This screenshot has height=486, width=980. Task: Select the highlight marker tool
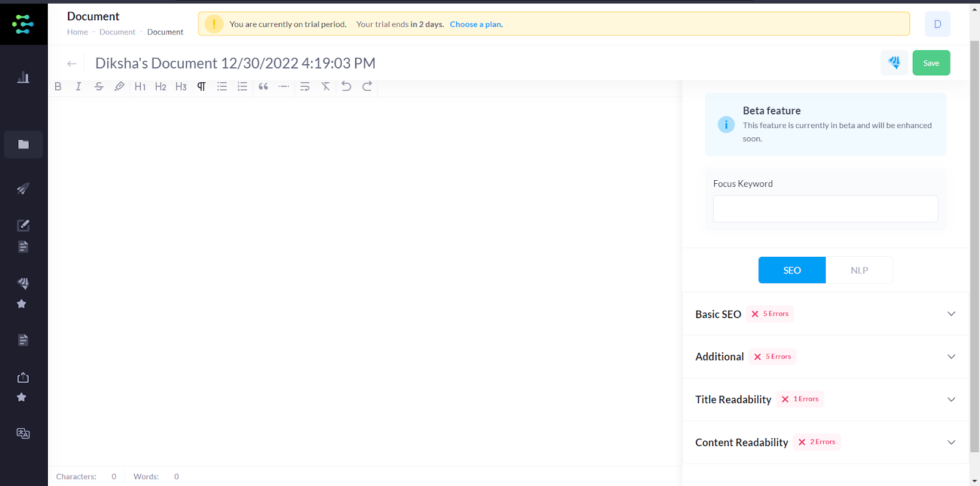point(119,86)
